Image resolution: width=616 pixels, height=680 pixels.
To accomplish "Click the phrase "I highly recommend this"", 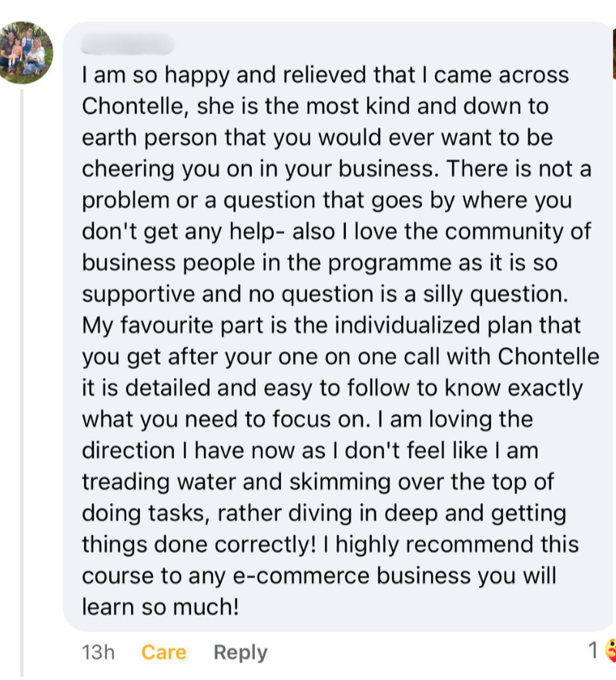I will tap(451, 544).
